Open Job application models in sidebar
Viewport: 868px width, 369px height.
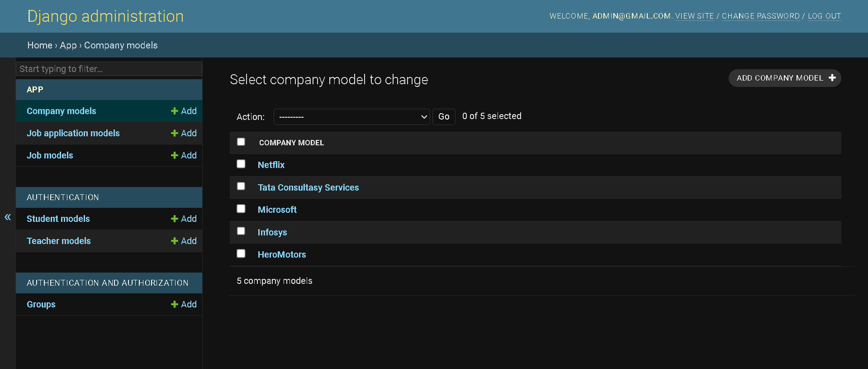(73, 133)
